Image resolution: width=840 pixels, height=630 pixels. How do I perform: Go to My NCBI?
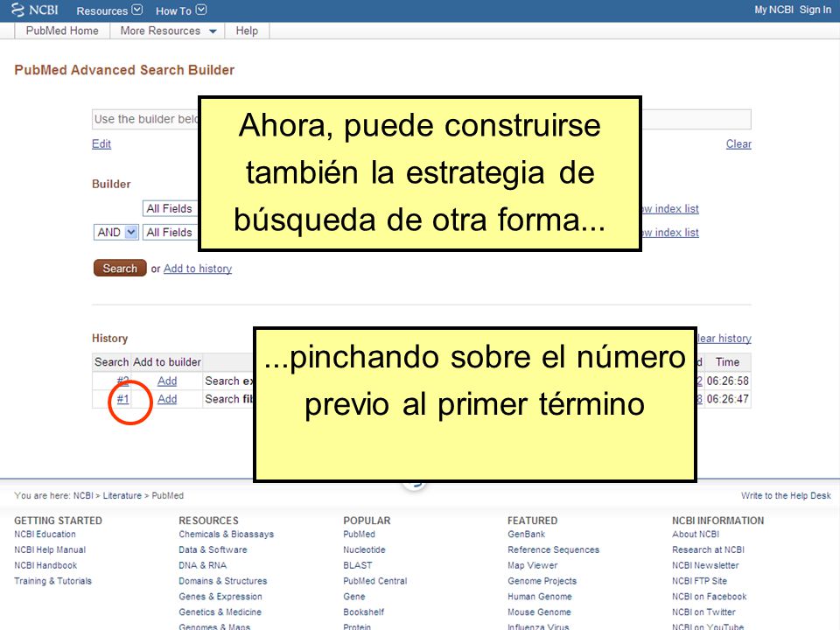click(x=773, y=10)
